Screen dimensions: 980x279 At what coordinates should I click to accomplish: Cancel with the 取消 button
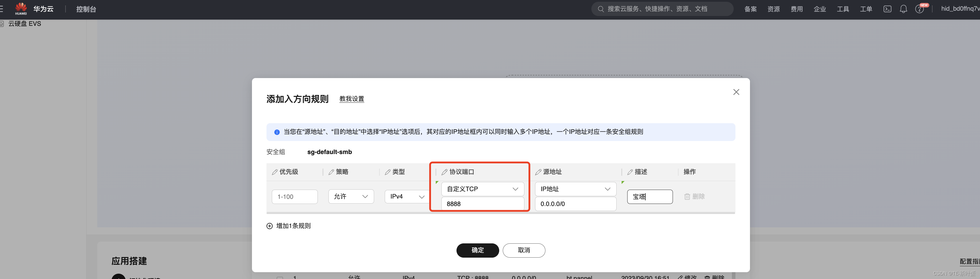524,251
